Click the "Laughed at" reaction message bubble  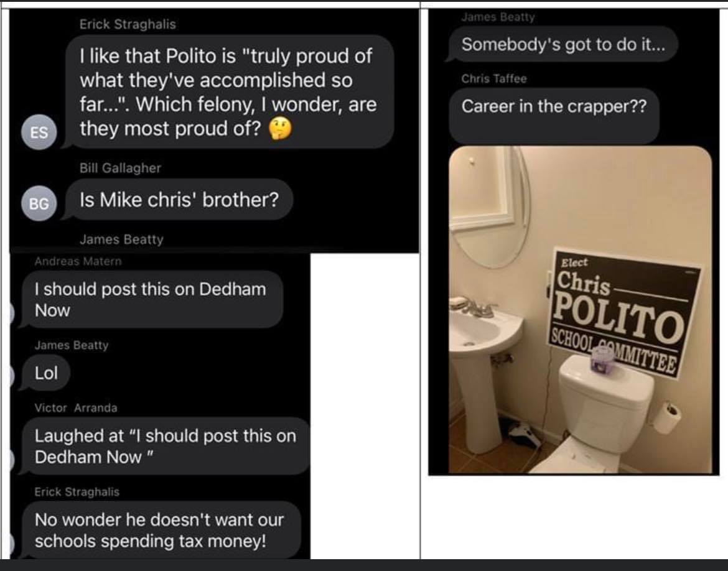[x=166, y=446]
